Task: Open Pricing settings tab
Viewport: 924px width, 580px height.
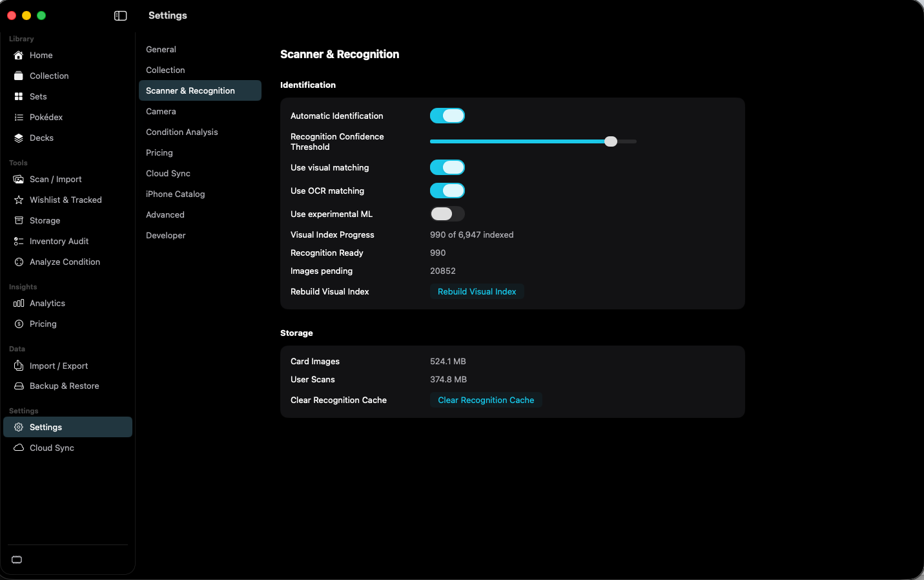Action: [x=200, y=152]
